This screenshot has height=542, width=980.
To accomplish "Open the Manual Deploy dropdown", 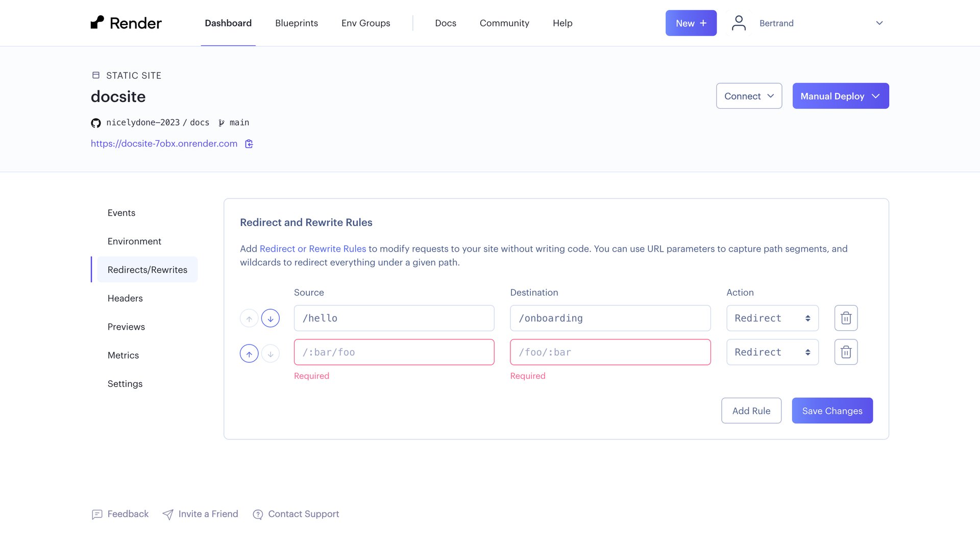I will [x=840, y=96].
